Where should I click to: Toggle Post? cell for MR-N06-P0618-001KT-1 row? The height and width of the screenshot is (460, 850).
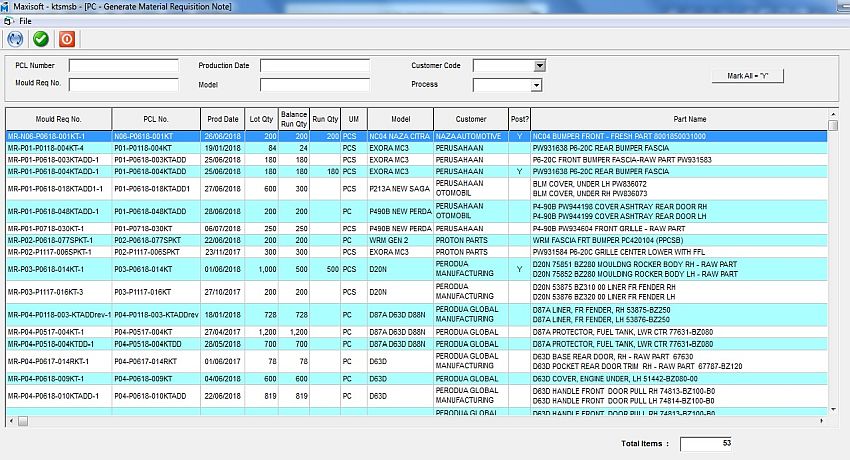(519, 135)
